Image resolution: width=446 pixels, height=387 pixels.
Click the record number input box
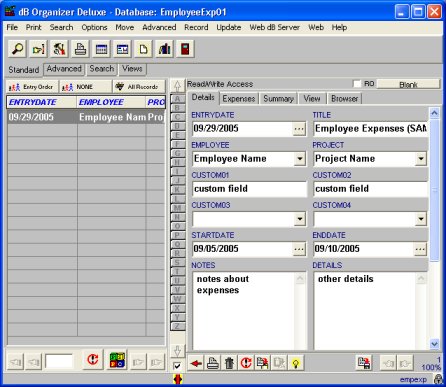tap(59, 362)
